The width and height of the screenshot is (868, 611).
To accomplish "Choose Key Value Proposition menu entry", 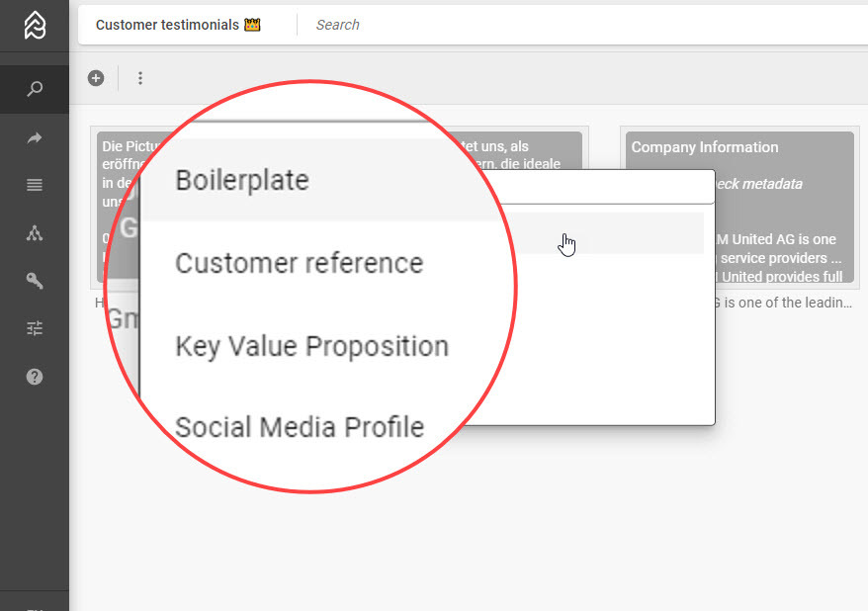I will [311, 346].
